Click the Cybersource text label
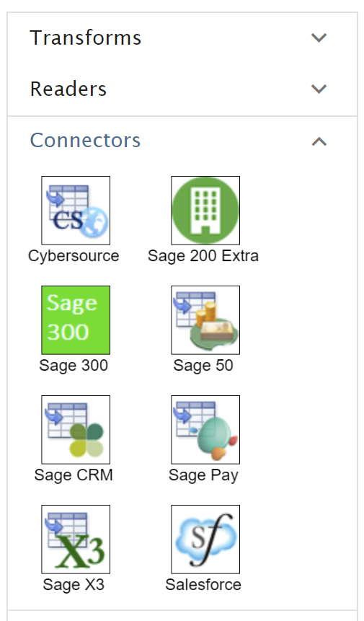 (x=74, y=256)
